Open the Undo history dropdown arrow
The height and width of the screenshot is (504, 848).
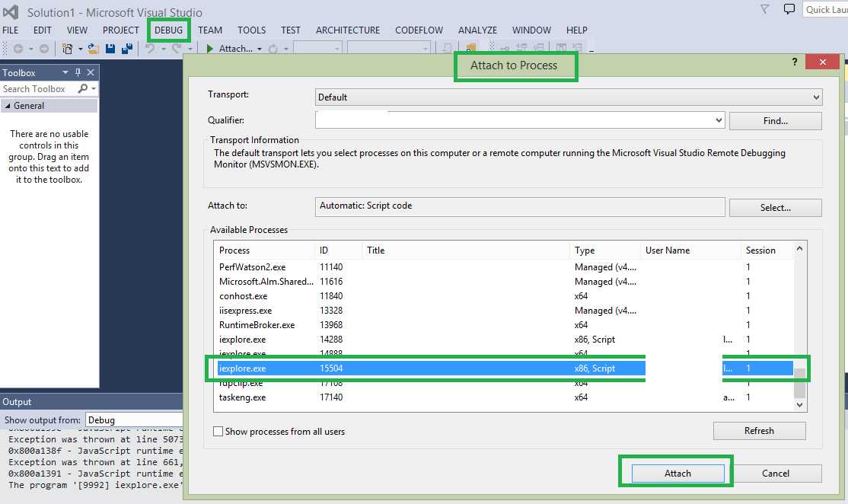click(x=163, y=49)
